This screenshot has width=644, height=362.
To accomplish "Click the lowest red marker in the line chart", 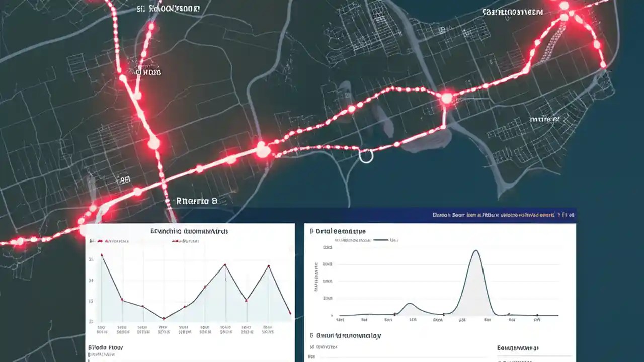I will (164, 318).
